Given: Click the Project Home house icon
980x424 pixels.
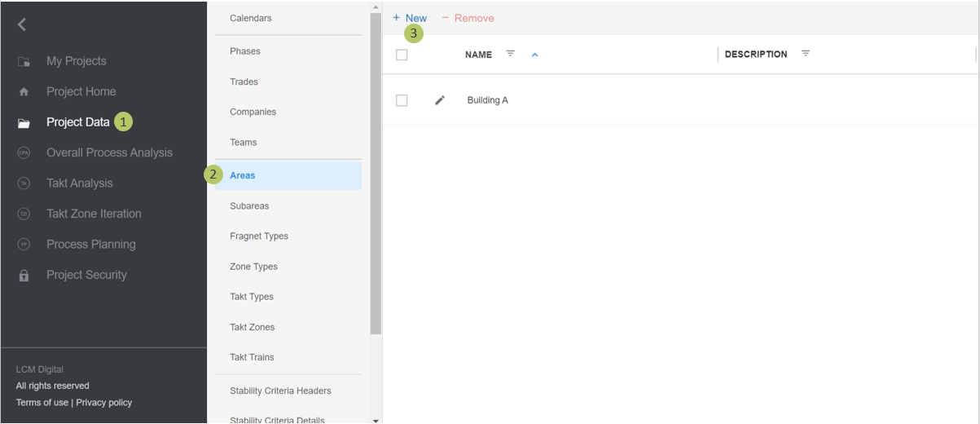Looking at the screenshot, I should coord(24,92).
